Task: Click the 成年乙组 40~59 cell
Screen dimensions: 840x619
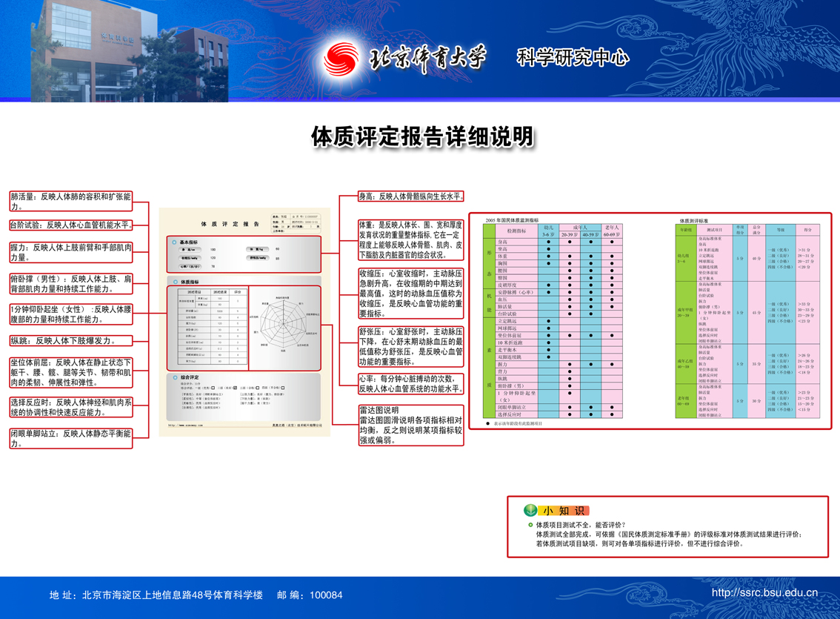Action: [x=686, y=364]
